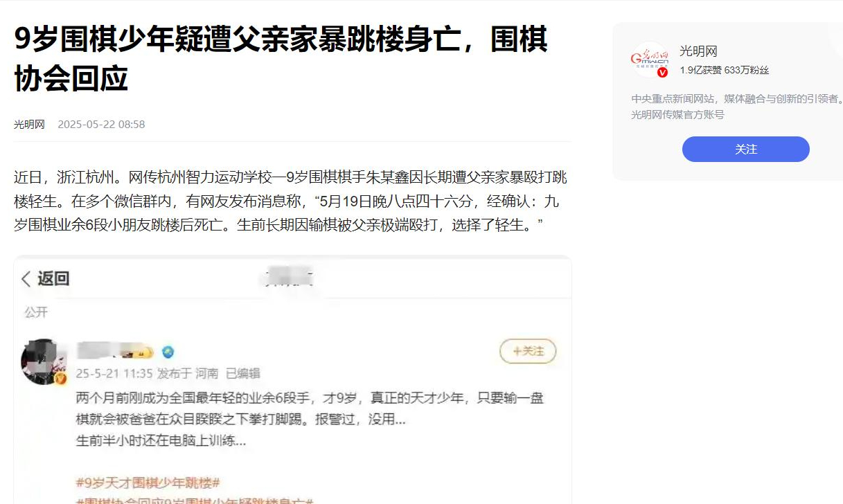Click the red V badge on 光明网 logo

click(x=662, y=72)
